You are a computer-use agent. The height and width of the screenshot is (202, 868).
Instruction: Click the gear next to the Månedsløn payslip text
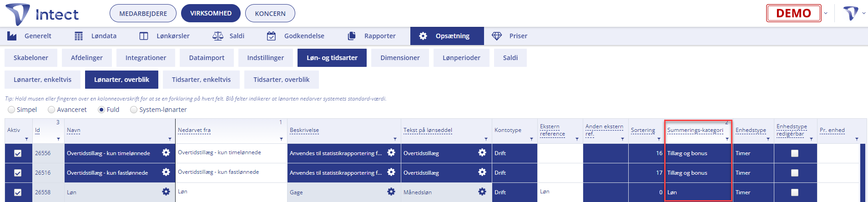pos(482,192)
